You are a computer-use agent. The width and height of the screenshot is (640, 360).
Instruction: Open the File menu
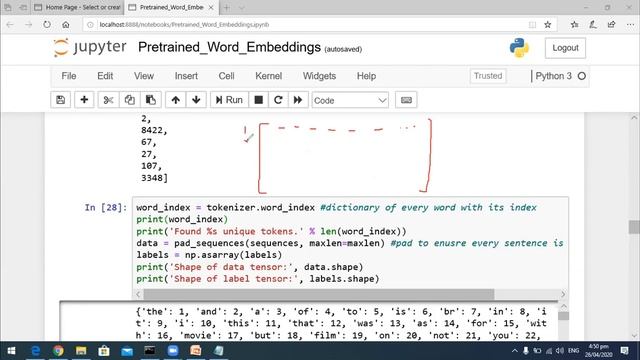point(69,76)
